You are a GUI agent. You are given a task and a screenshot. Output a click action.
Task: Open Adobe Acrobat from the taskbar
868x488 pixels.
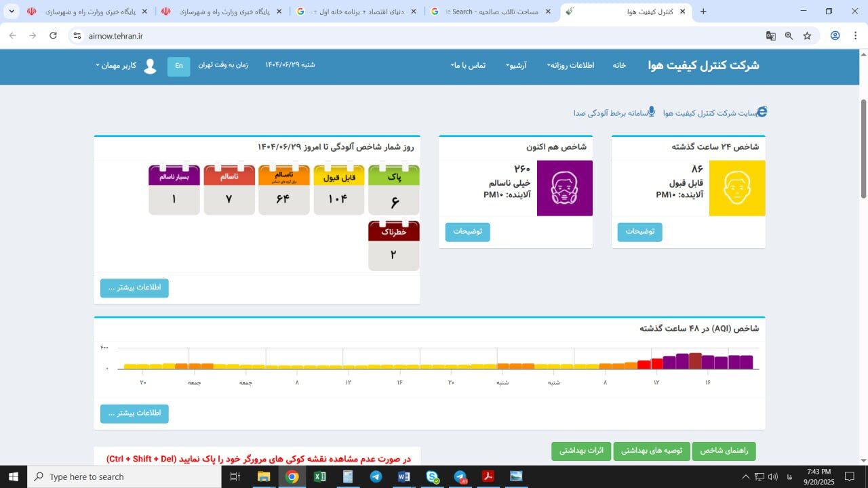488,476
